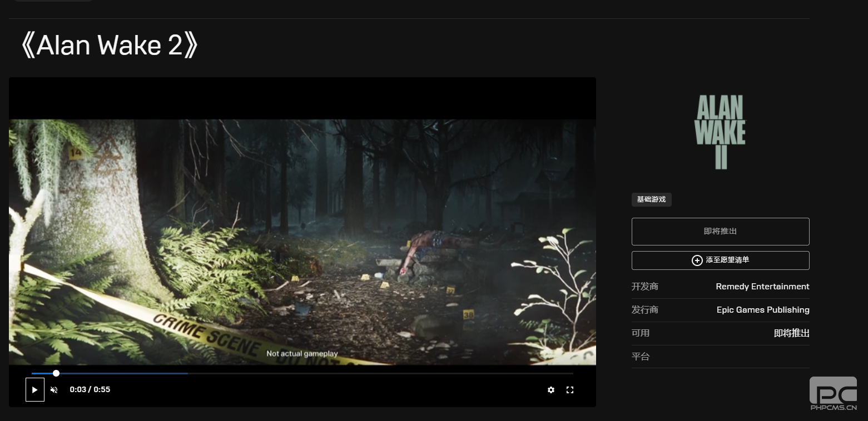Image resolution: width=868 pixels, height=421 pixels.
Task: Click the 开发商 developer label
Action: 644,287
